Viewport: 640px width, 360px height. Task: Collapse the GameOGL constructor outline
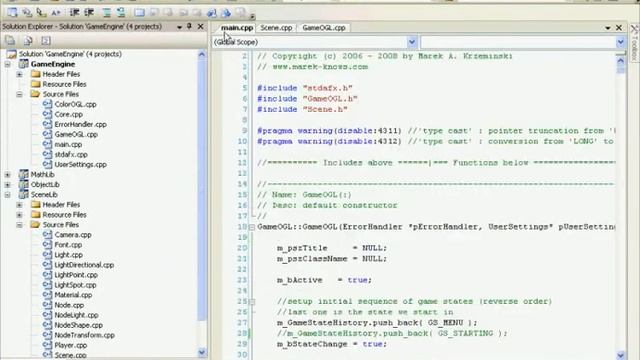[x=252, y=227]
